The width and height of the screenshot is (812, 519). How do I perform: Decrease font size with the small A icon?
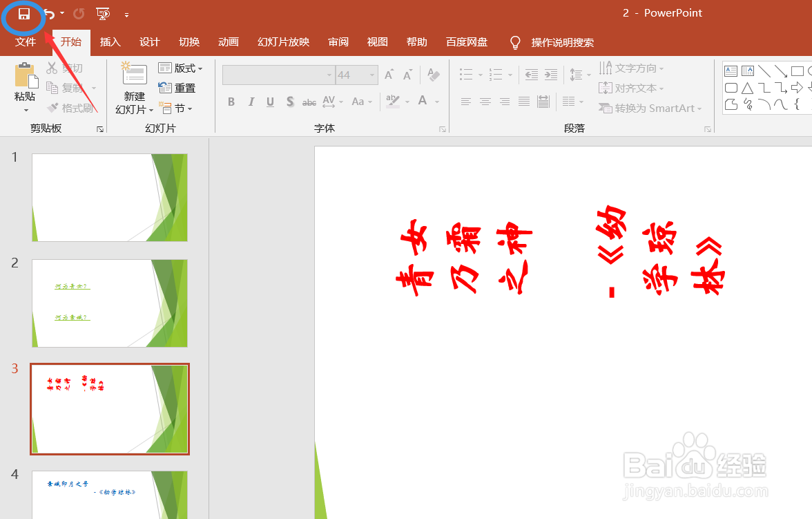click(408, 75)
